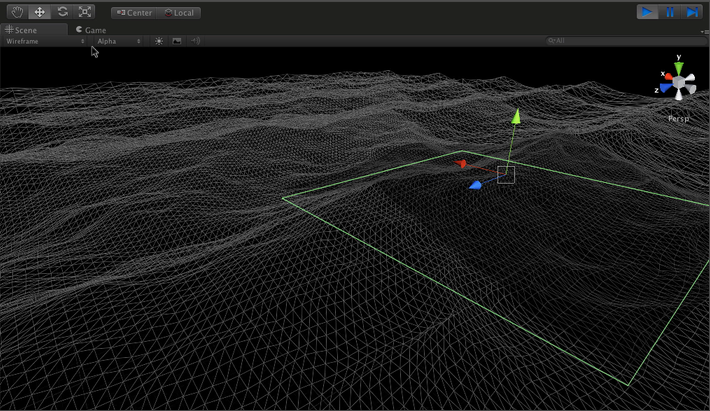
Task: Toggle handle rotation Local button
Action: tap(179, 13)
